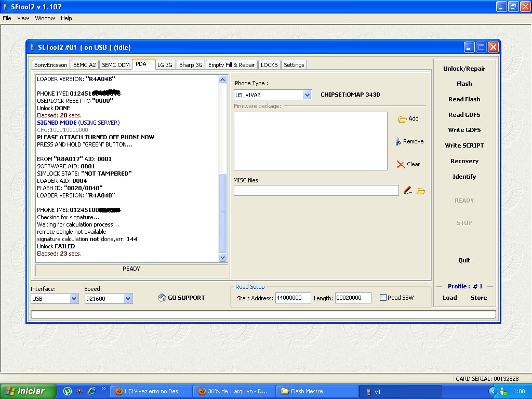This screenshot has width=532, height=399.
Task: Open the Speed 921600 dropdown
Action: [128, 299]
